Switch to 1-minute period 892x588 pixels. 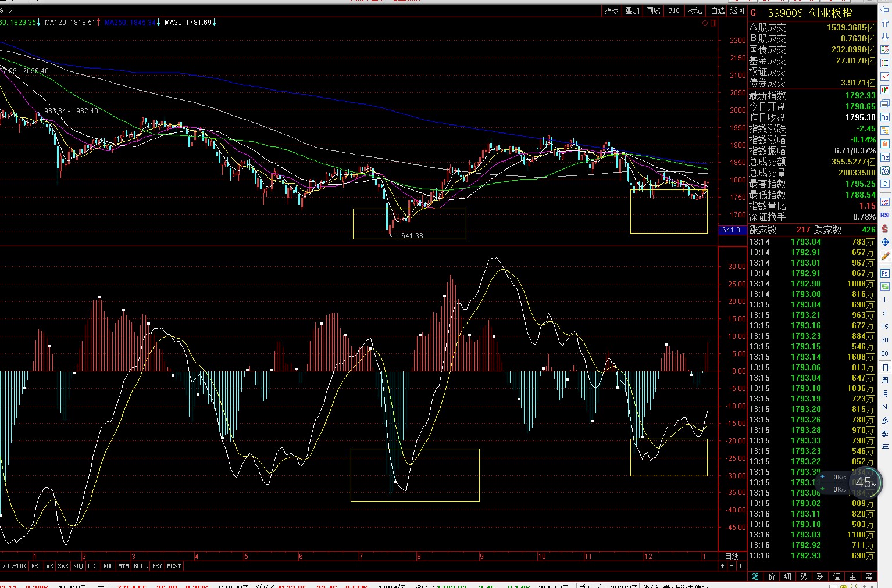(884, 300)
